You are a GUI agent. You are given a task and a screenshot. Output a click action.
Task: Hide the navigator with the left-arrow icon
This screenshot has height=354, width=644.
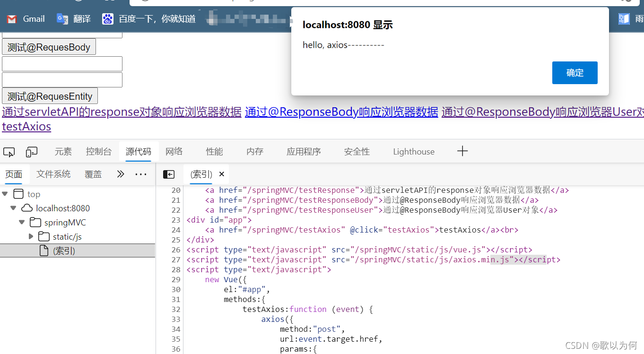click(x=169, y=174)
